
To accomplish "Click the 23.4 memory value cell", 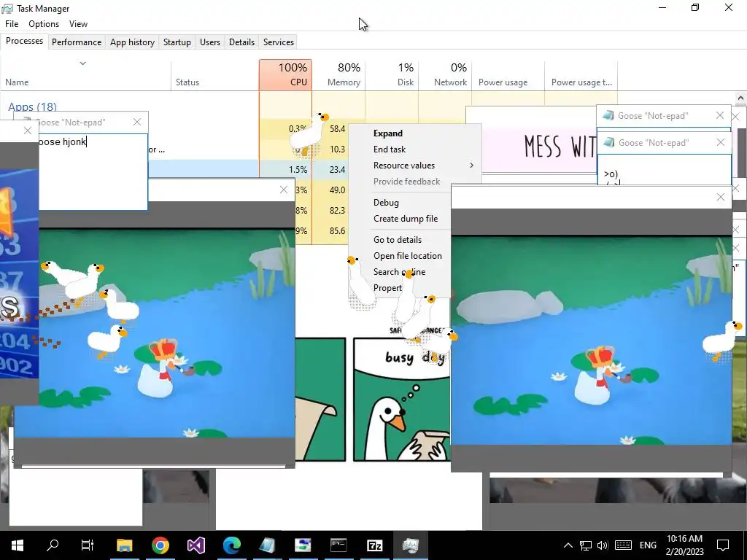I will point(337,170).
